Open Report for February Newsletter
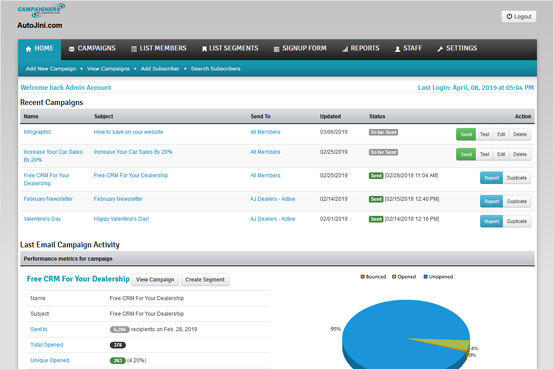Viewport: 554px width, 370px height. [491, 201]
